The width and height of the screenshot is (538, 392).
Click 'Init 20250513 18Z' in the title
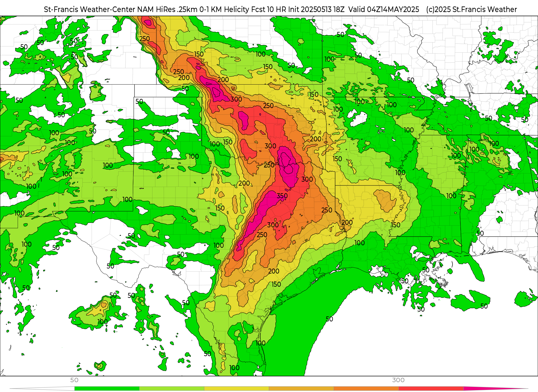tap(316, 10)
